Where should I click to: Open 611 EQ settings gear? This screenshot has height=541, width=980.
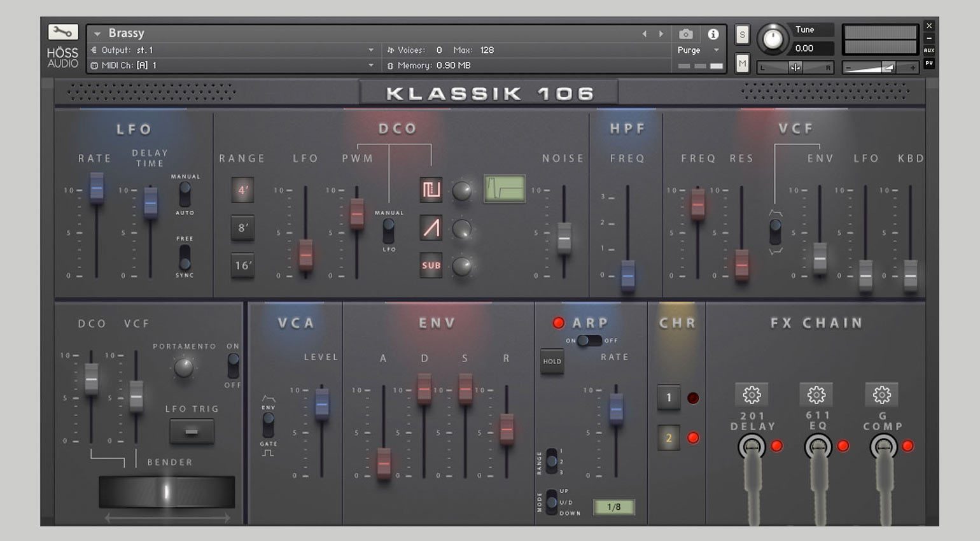(816, 395)
